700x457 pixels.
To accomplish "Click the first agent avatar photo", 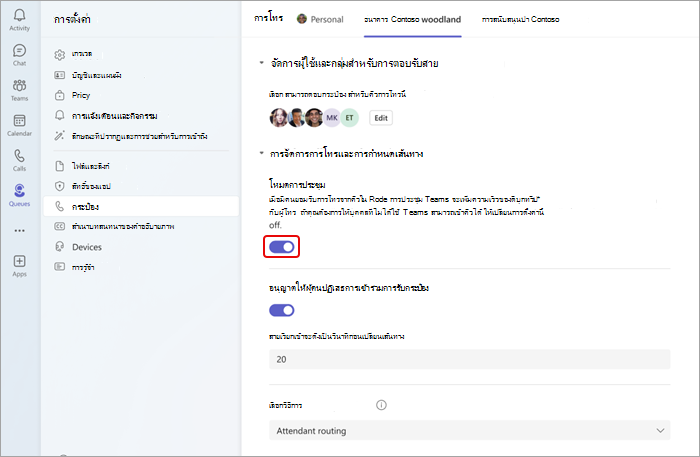I will pos(279,118).
